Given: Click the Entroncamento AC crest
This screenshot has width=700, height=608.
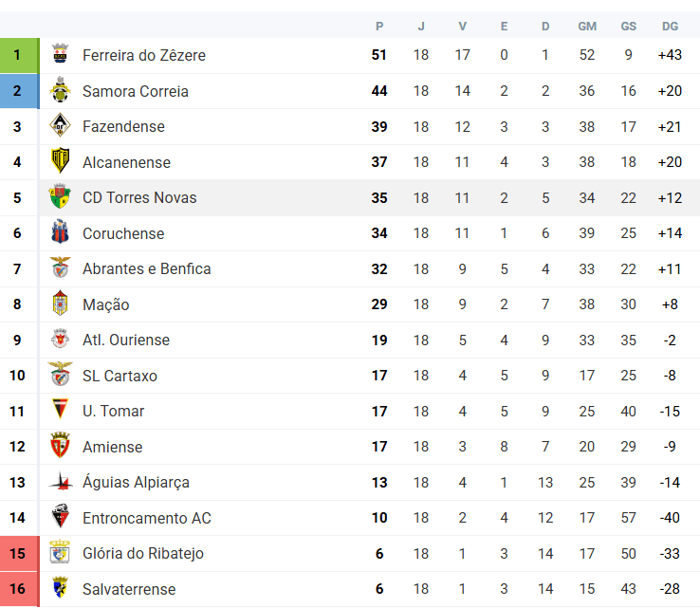Looking at the screenshot, I should [61, 517].
